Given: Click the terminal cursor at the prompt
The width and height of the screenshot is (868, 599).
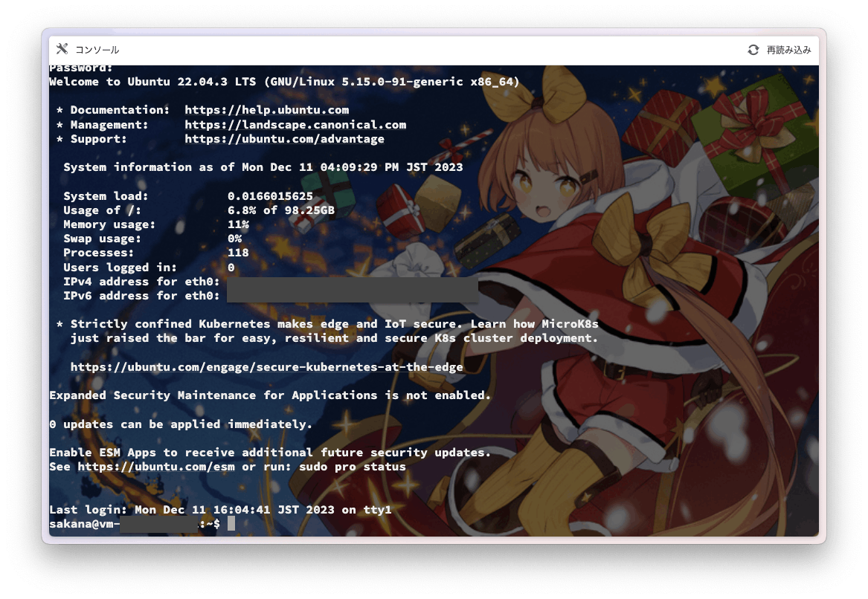Looking at the screenshot, I should 231,523.
